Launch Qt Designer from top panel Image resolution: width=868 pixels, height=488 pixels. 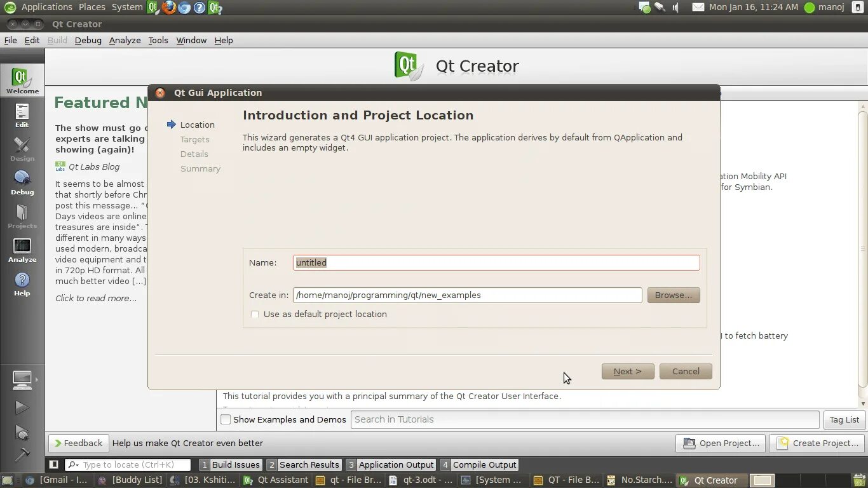153,7
